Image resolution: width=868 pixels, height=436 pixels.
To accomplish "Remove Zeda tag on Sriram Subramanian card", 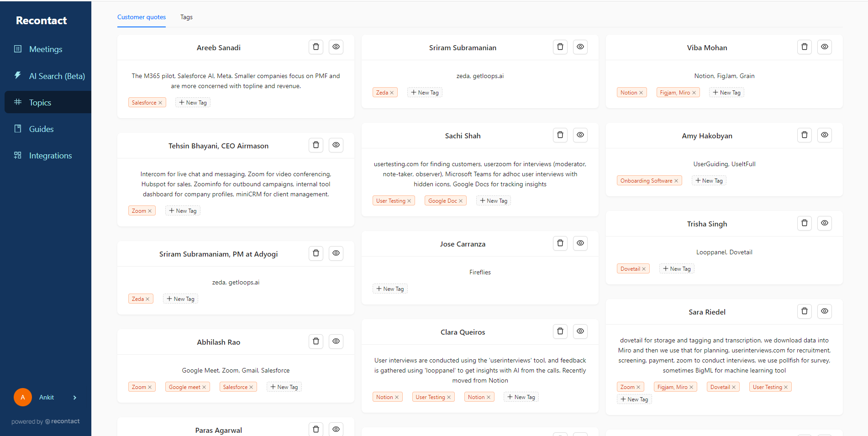I will 392,93.
